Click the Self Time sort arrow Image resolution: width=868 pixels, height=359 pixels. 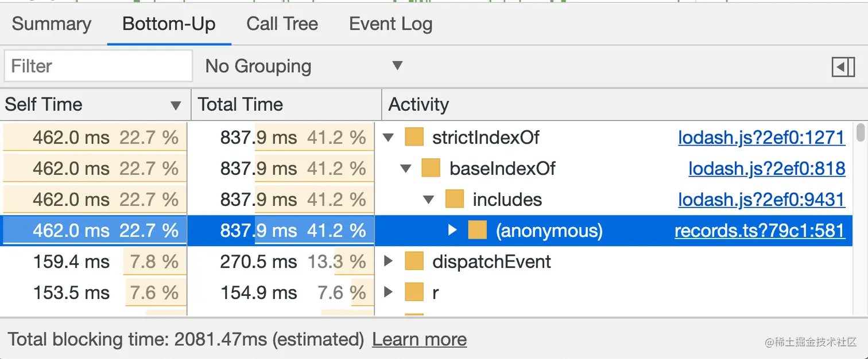tap(176, 106)
